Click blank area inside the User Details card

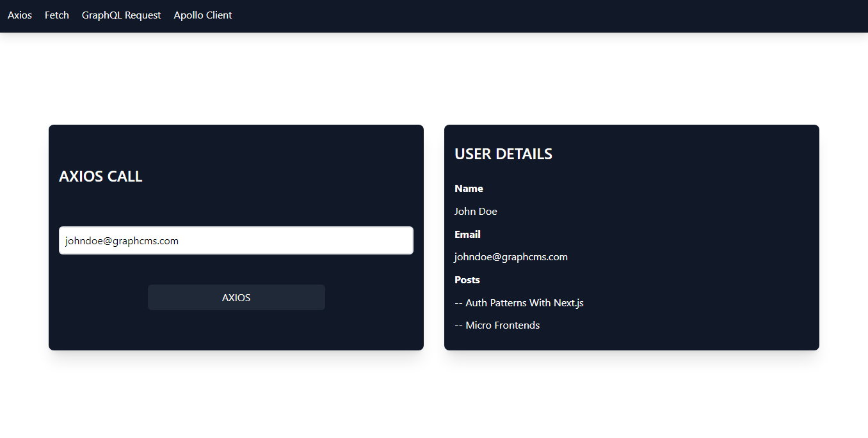pos(704,256)
